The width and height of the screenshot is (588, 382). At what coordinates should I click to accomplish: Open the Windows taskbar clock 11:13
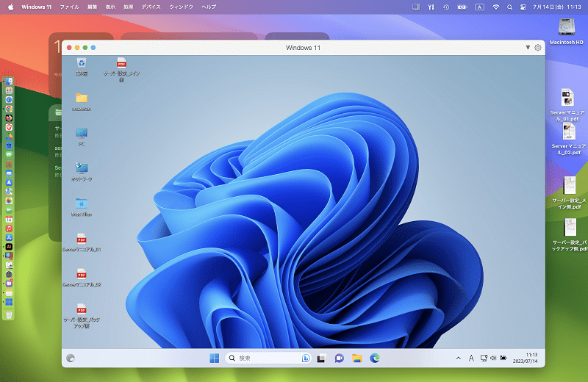pos(526,358)
